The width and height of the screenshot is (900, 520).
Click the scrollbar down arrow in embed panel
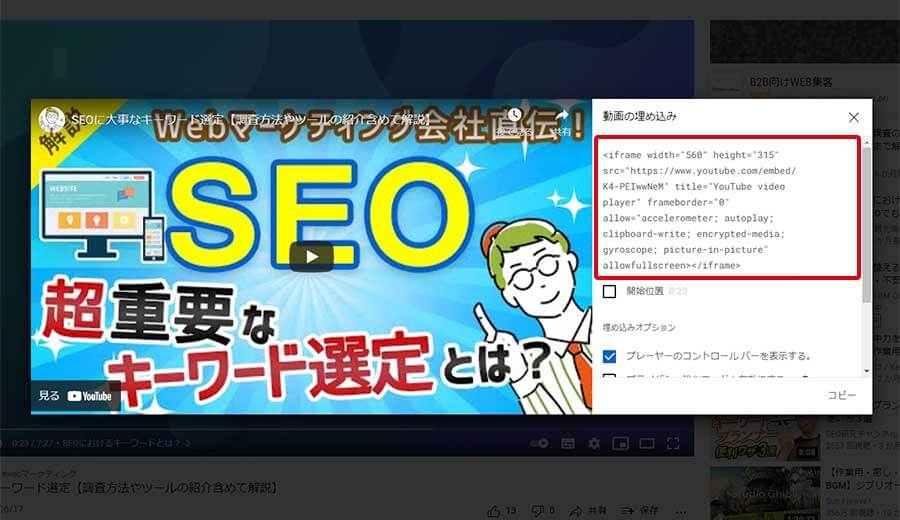pyautogui.click(x=866, y=371)
